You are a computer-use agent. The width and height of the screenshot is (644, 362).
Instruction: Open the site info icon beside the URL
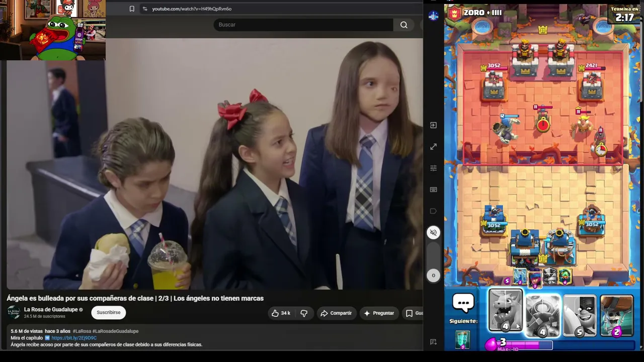click(x=145, y=9)
